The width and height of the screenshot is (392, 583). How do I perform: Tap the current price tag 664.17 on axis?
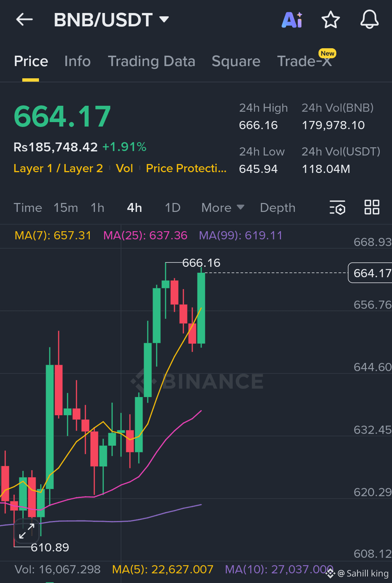(x=370, y=273)
